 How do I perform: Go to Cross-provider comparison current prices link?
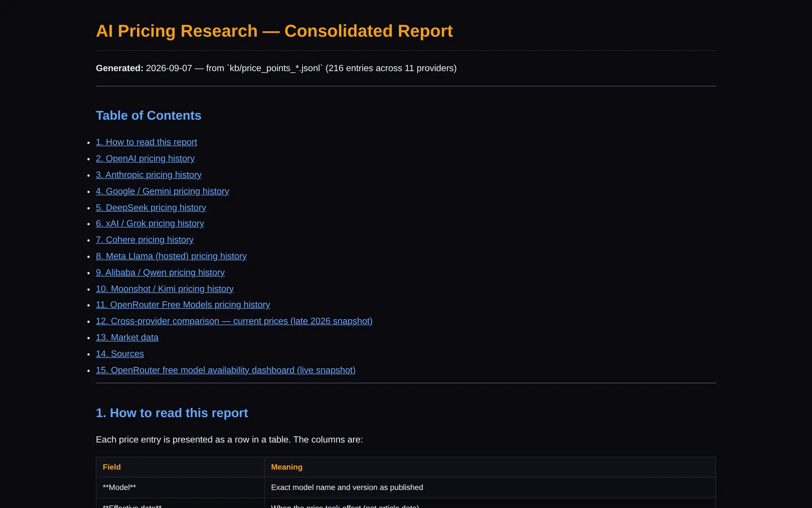pyautogui.click(x=234, y=321)
